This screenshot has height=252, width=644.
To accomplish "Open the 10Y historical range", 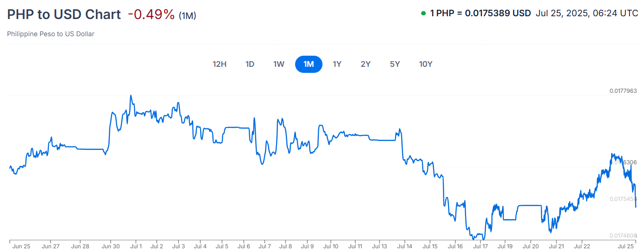I will pos(425,64).
